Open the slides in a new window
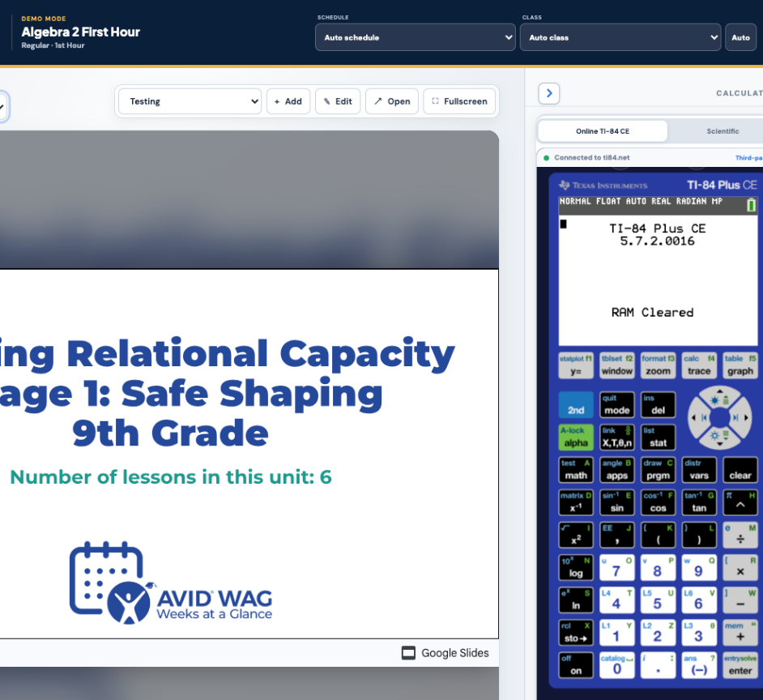763x700 pixels. click(x=392, y=101)
